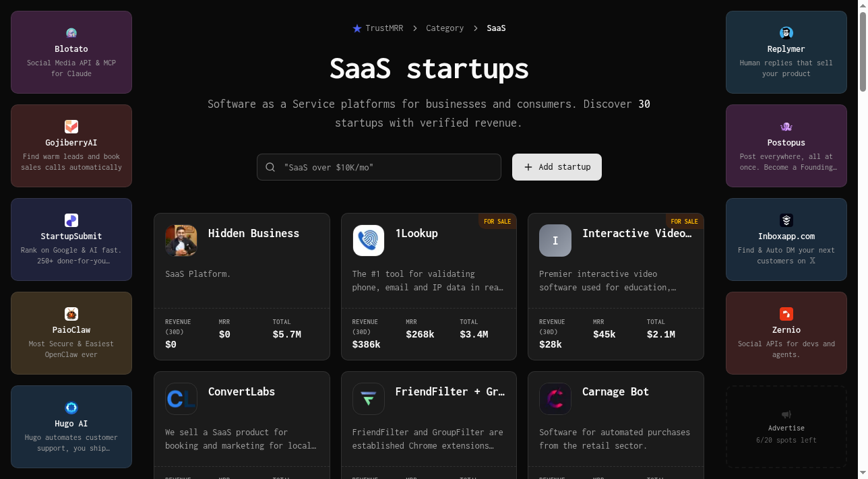Click the Interactive Video letter I logo
The image size is (868, 479).
(555, 241)
